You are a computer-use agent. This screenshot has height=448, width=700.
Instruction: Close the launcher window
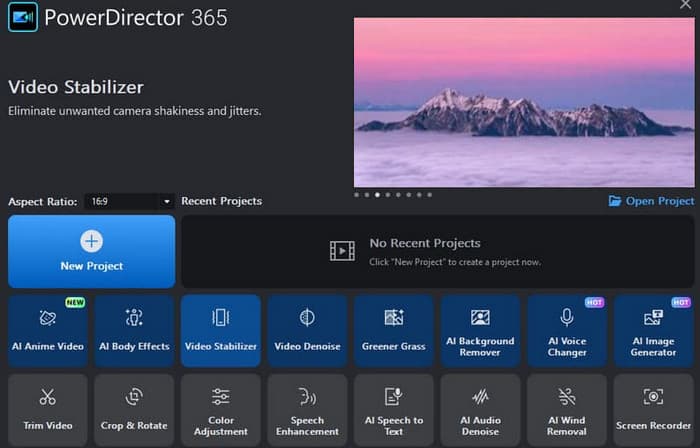click(685, 4)
